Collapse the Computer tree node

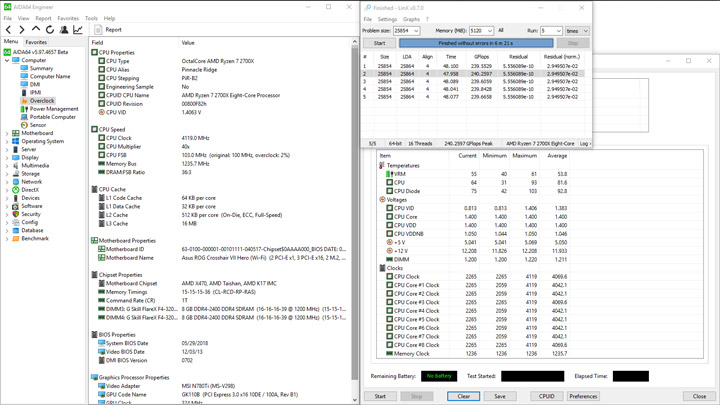click(7, 60)
